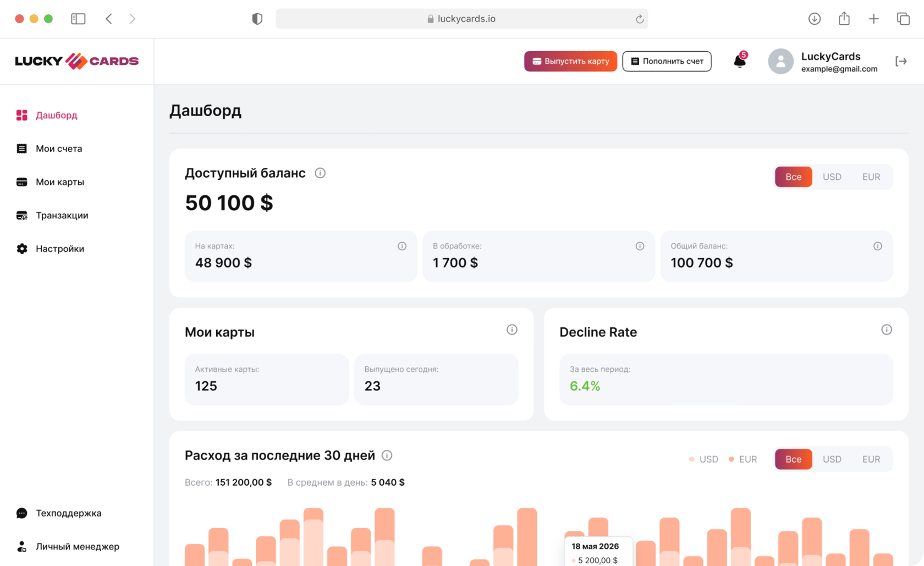Click the Техподдержка chat bubble icon
The height and width of the screenshot is (566, 924).
21,513
